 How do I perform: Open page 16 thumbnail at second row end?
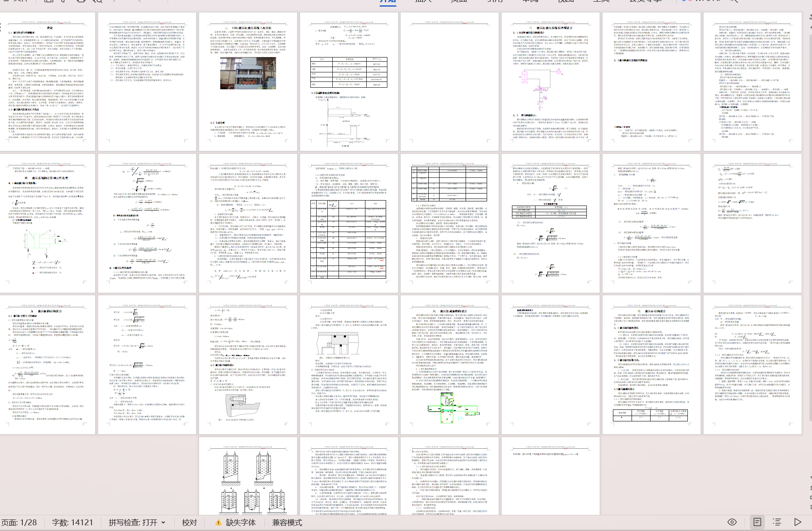pos(752,223)
